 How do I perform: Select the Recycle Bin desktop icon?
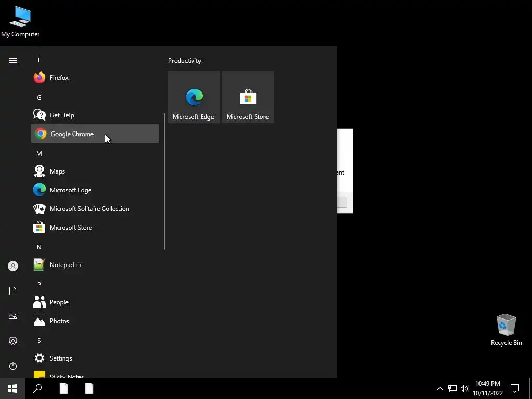[x=506, y=330]
